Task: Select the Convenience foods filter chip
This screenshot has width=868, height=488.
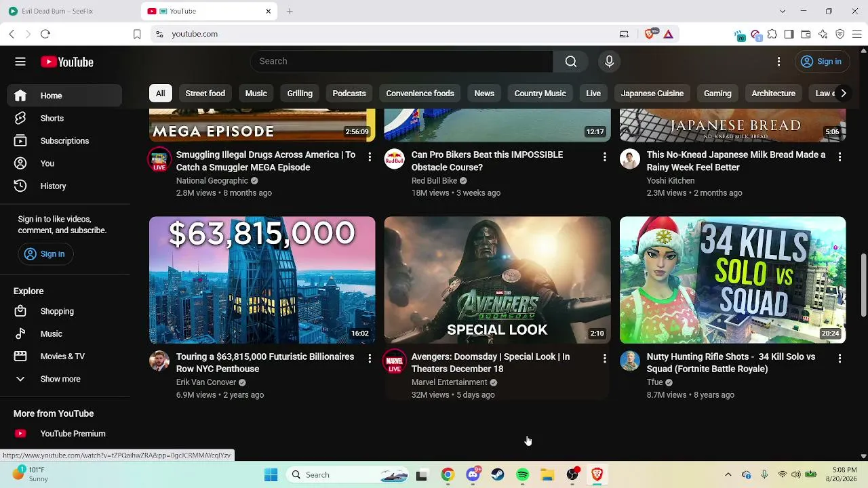Action: (420, 94)
